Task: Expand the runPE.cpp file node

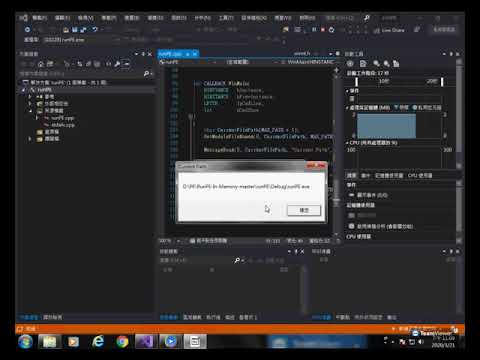Action: (x=37, y=118)
